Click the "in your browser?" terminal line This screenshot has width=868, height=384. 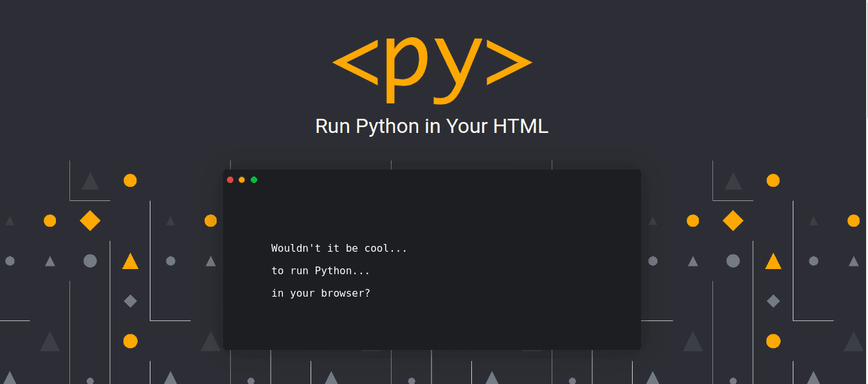(x=320, y=293)
